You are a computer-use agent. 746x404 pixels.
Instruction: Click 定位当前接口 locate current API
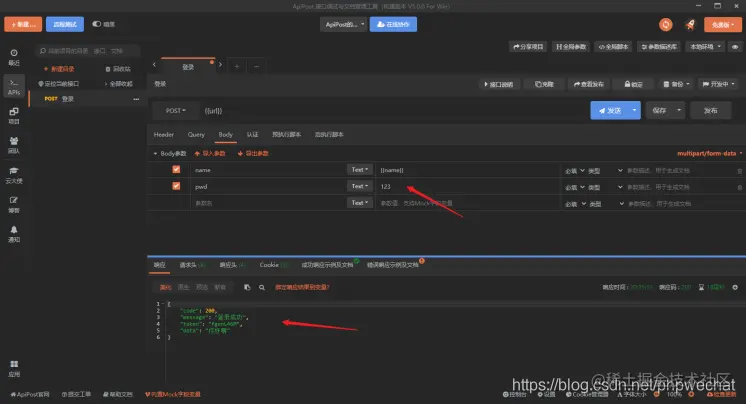[x=59, y=84]
